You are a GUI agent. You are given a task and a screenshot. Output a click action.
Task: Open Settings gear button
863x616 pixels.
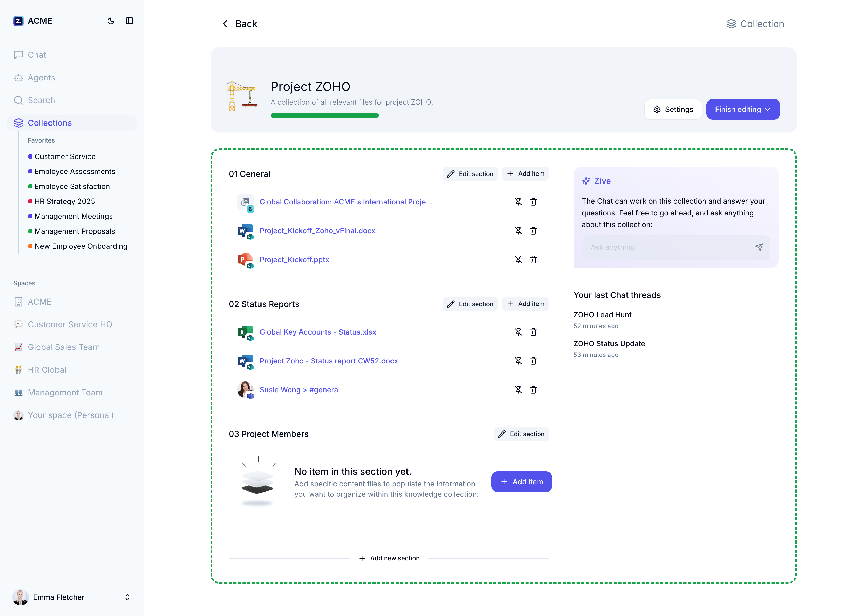[x=673, y=109]
